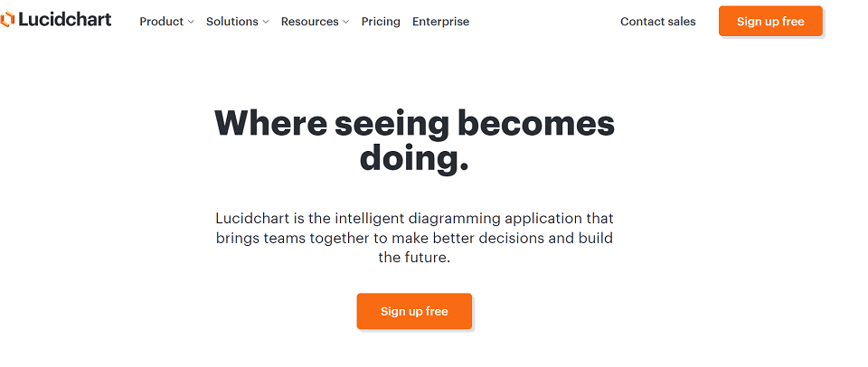Viewport: 868px width, 367px height.
Task: Click the word "Lucidchart" in the description paragraph
Action: click(252, 218)
